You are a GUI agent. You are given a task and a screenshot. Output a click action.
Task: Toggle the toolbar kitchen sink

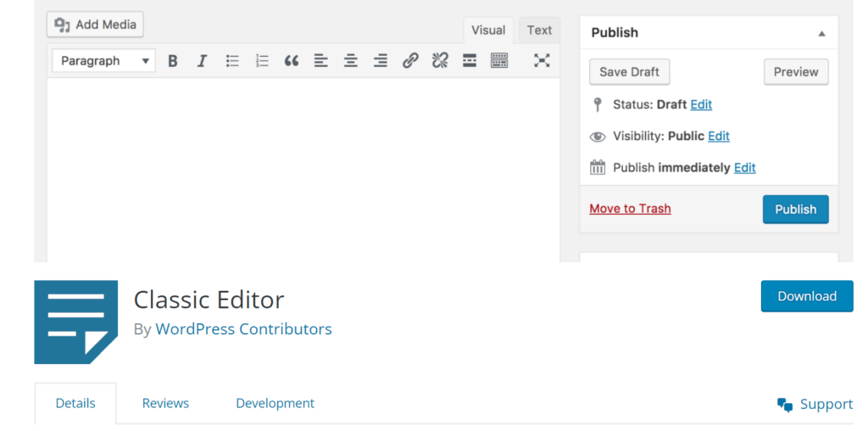click(499, 61)
